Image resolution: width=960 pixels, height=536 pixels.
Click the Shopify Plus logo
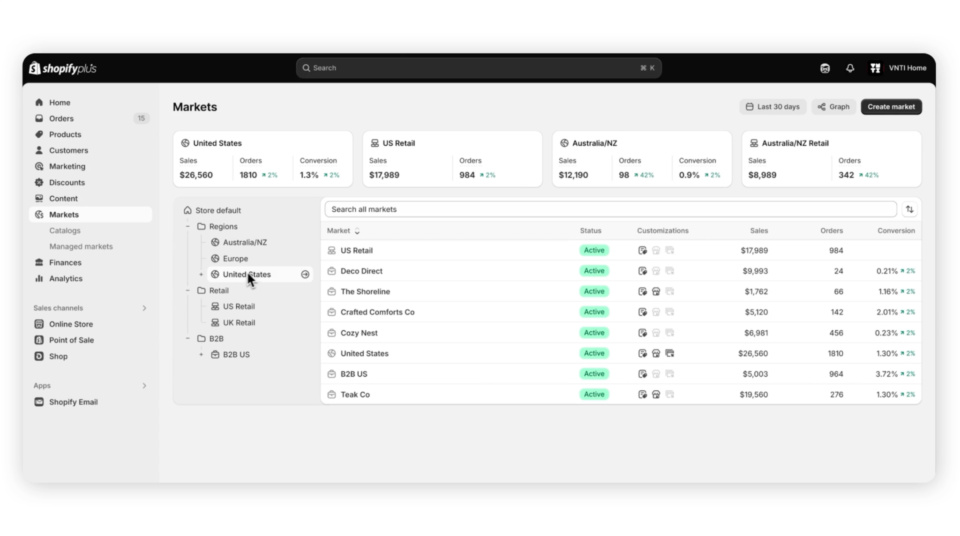point(63,68)
